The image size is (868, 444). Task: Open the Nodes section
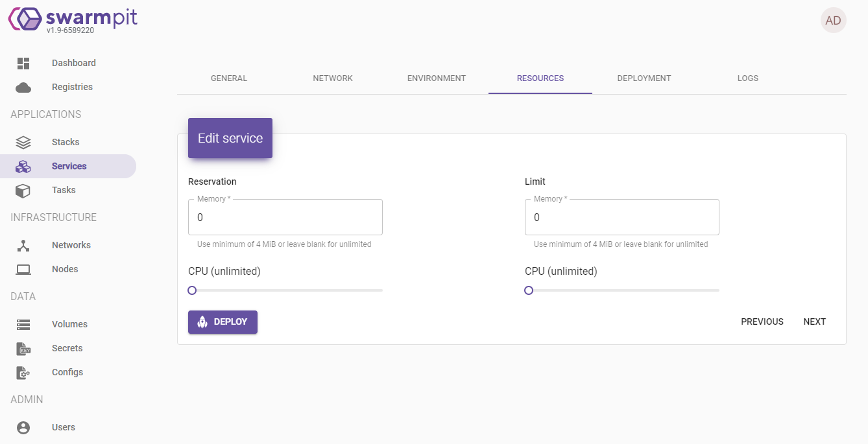[x=23, y=269]
